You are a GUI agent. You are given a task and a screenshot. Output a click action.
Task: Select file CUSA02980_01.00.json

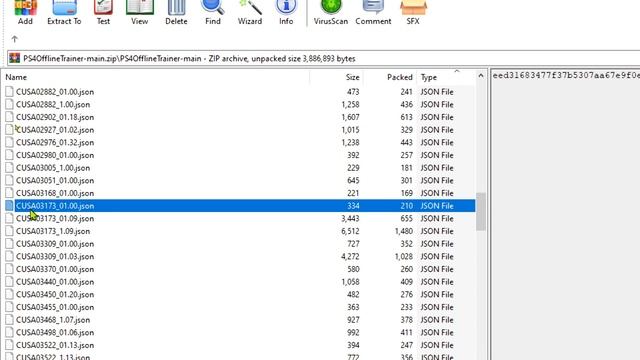[x=55, y=155]
